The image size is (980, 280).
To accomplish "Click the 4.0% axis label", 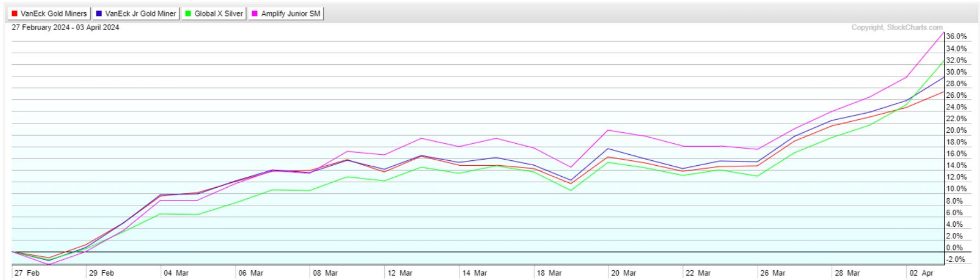I will 955,225.
